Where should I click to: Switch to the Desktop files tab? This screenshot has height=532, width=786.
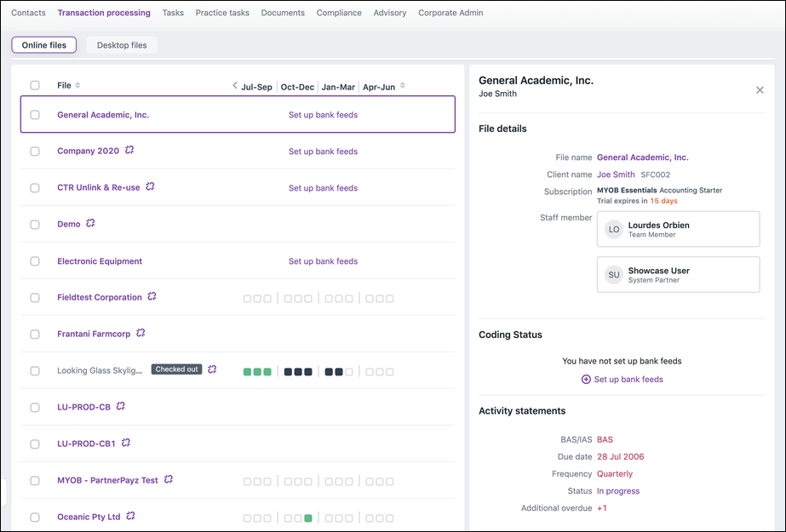click(122, 45)
